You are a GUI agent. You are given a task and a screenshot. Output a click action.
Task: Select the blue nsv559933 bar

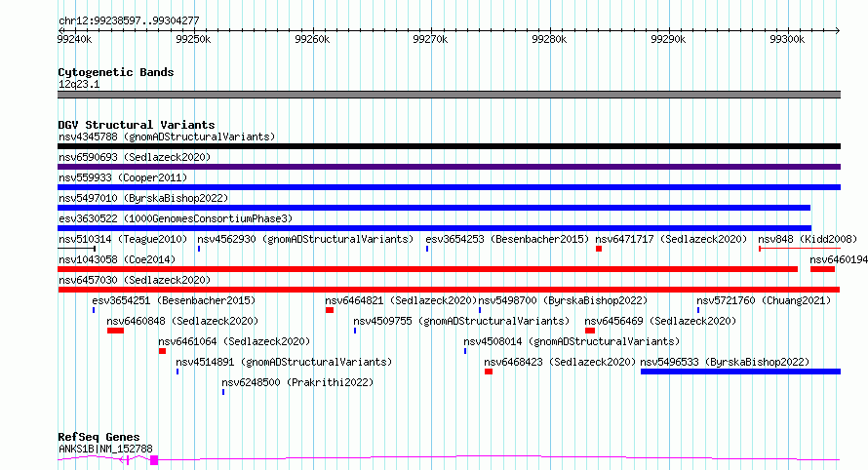(449, 187)
